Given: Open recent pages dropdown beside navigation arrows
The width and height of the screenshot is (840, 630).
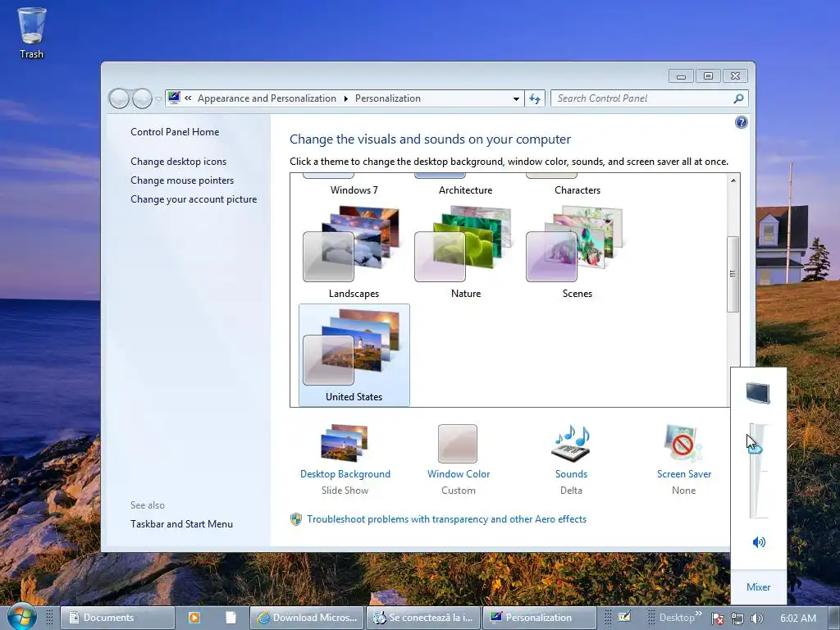Looking at the screenshot, I should (x=158, y=99).
